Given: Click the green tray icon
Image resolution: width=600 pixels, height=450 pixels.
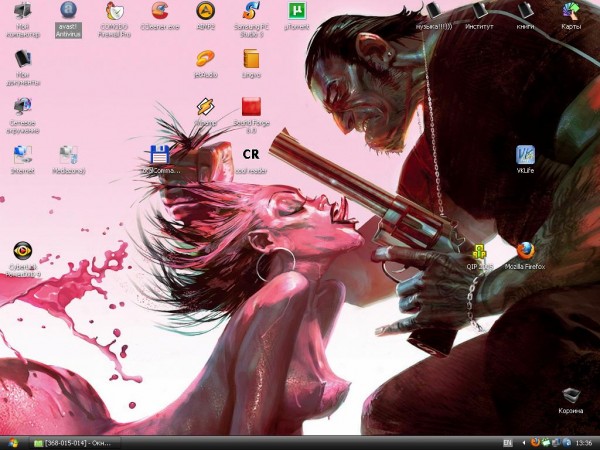Looking at the screenshot, I should [x=546, y=443].
